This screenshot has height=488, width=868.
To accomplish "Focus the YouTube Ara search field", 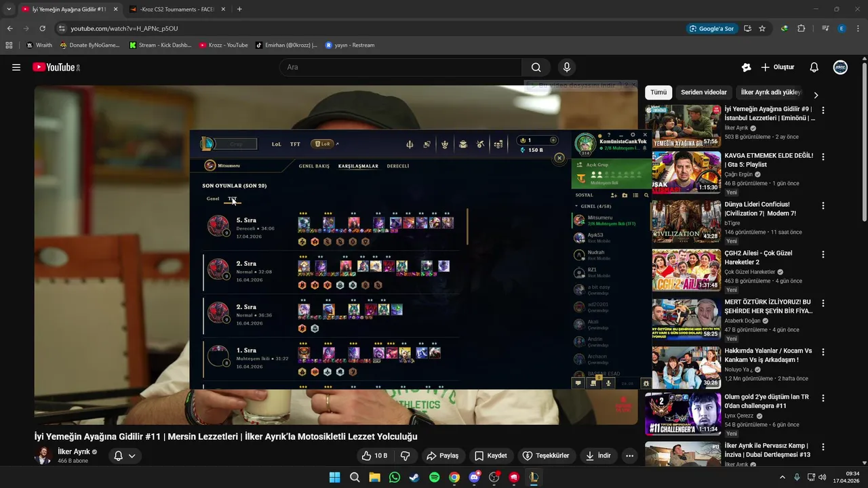I will point(400,67).
